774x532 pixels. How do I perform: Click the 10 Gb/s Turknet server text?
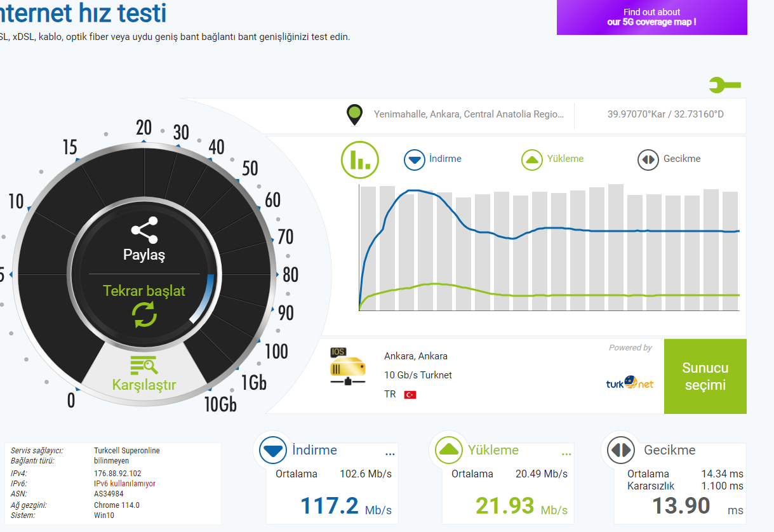[418, 375]
